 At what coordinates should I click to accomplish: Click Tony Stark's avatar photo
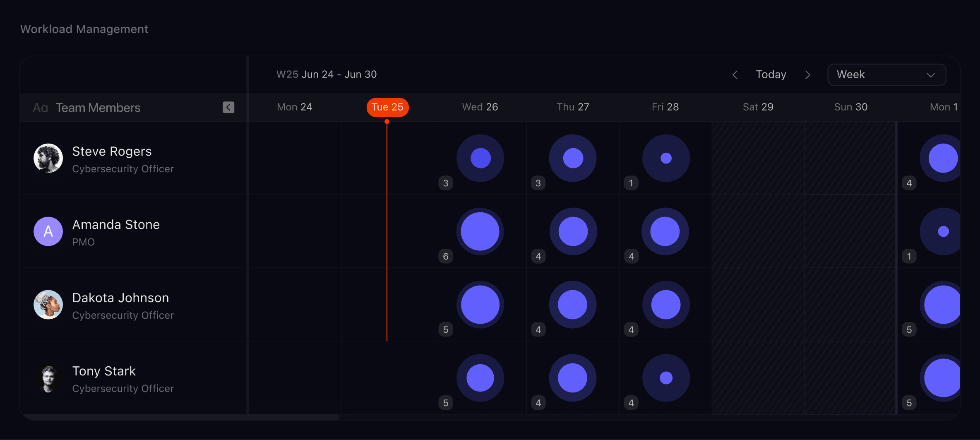48,378
